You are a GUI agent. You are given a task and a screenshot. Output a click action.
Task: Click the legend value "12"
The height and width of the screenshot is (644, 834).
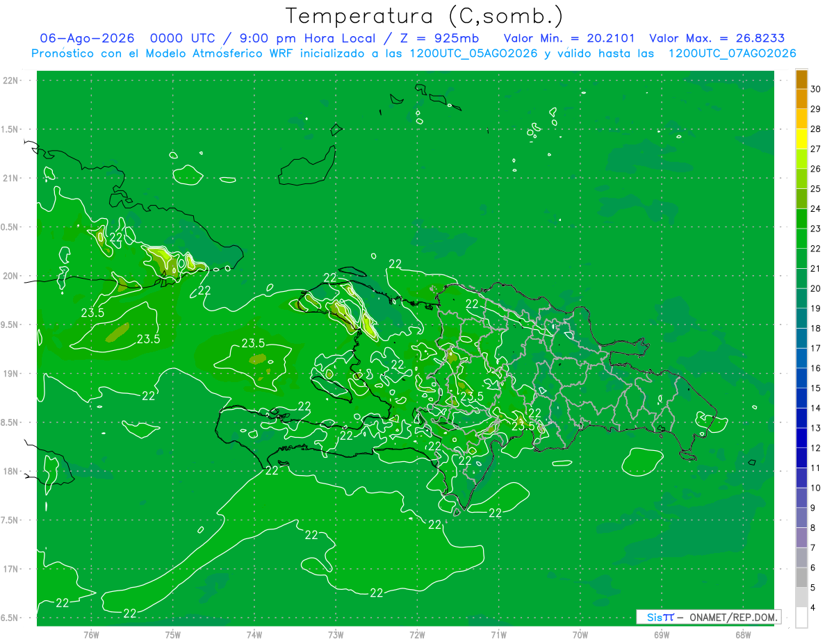817,449
